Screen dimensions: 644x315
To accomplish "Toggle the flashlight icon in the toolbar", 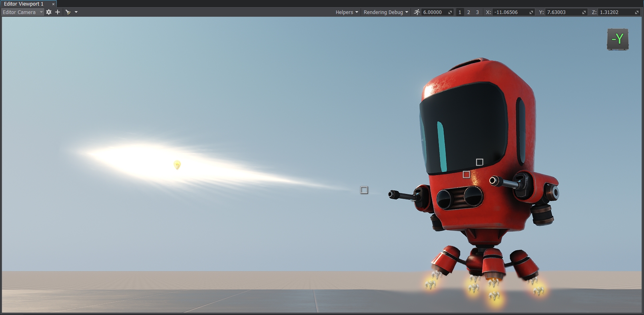I will point(68,12).
